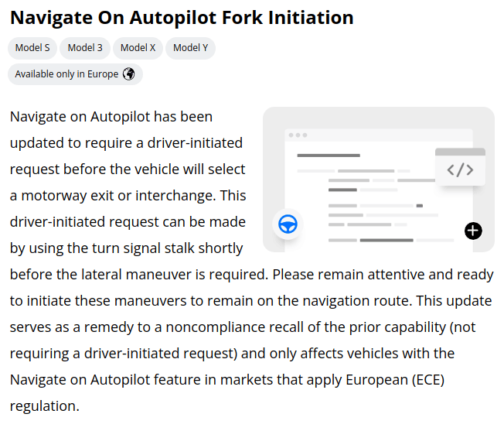Click the Navigate On Autopilot Fork Initiation heading
This screenshot has width=504, height=431.
[x=182, y=18]
